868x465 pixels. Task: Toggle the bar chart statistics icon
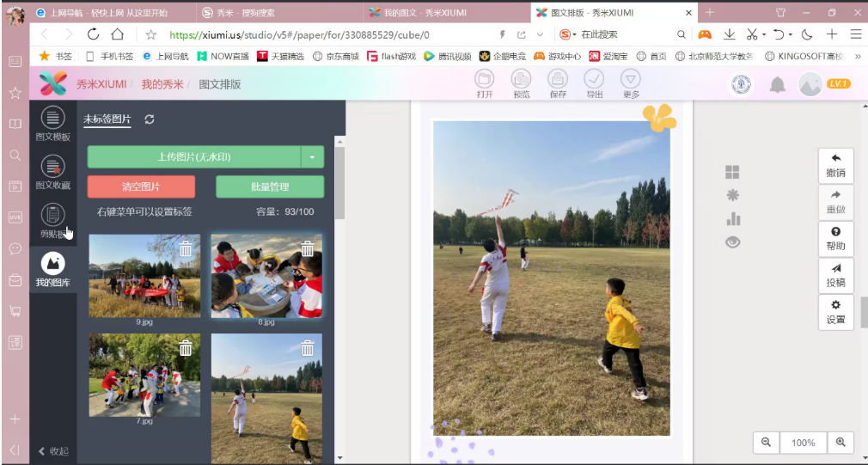click(x=732, y=218)
